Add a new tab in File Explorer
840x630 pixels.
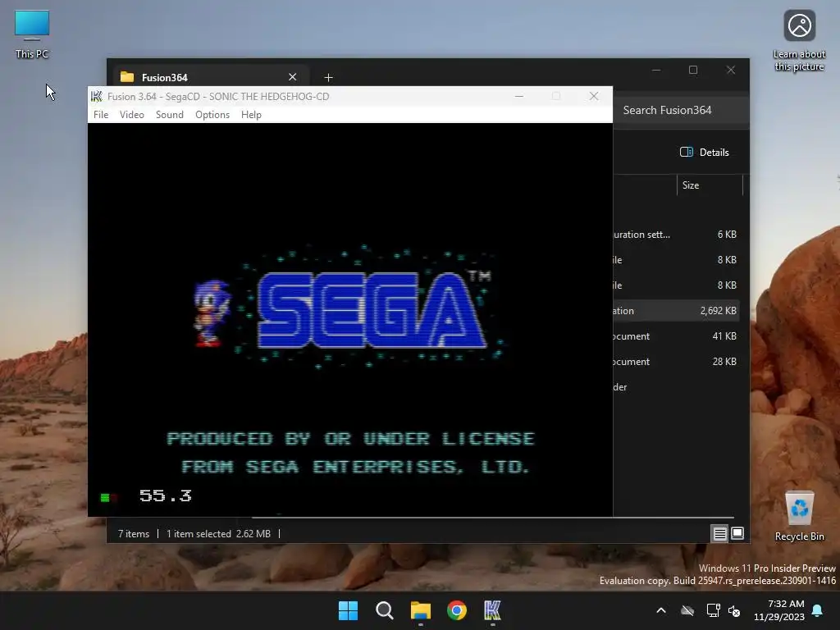tap(328, 78)
